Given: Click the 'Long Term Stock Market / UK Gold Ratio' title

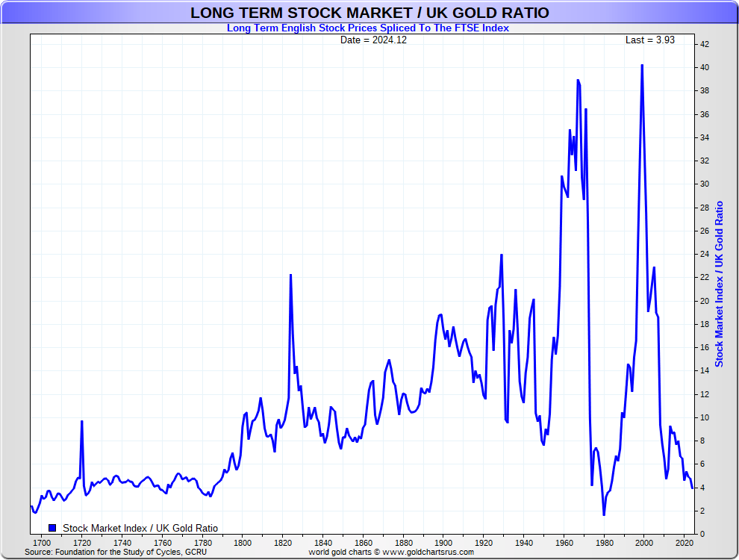Looking at the screenshot, I should (x=369, y=13).
